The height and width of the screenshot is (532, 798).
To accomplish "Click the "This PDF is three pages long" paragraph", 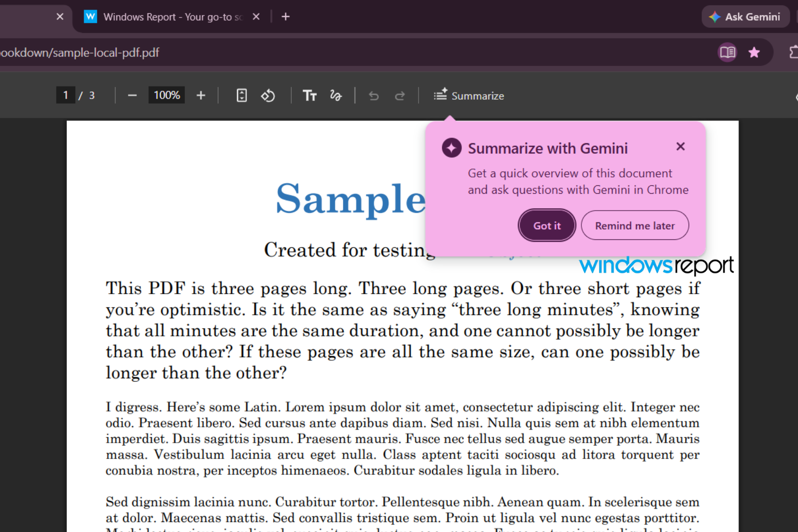I will [x=402, y=330].
